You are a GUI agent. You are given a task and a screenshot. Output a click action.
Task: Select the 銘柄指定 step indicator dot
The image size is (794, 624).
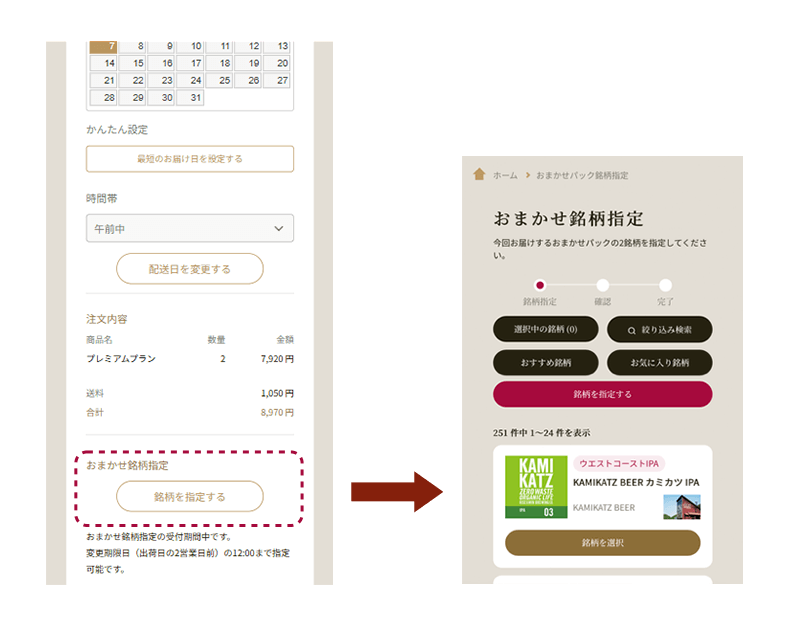tap(540, 285)
